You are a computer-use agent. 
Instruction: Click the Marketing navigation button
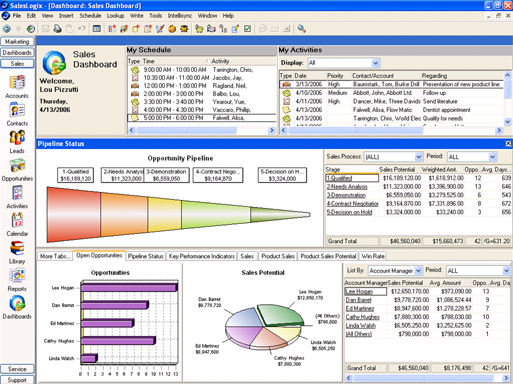[x=17, y=42]
